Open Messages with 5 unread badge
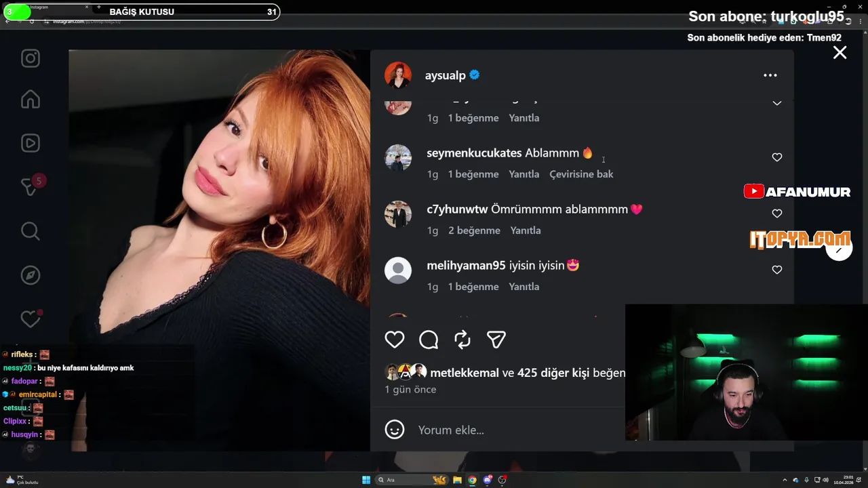Viewport: 868px width, 488px height. click(31, 186)
